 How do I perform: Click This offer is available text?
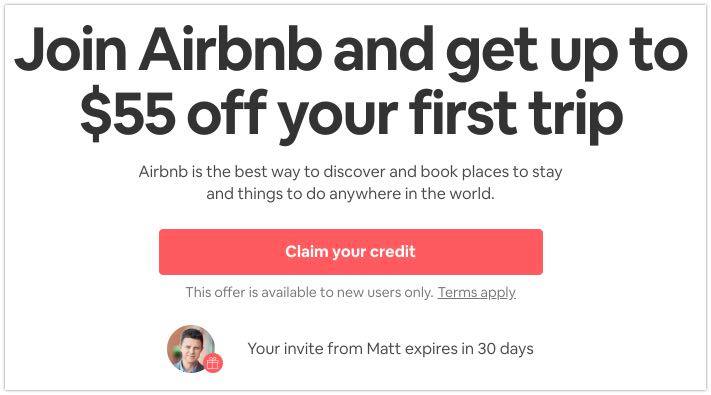[251, 293]
